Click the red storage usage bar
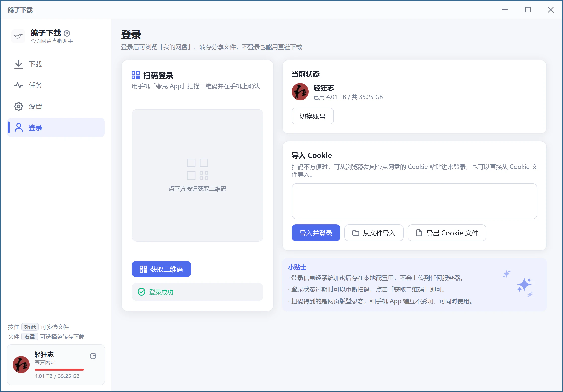The image size is (563, 392). pyautogui.click(x=59, y=370)
